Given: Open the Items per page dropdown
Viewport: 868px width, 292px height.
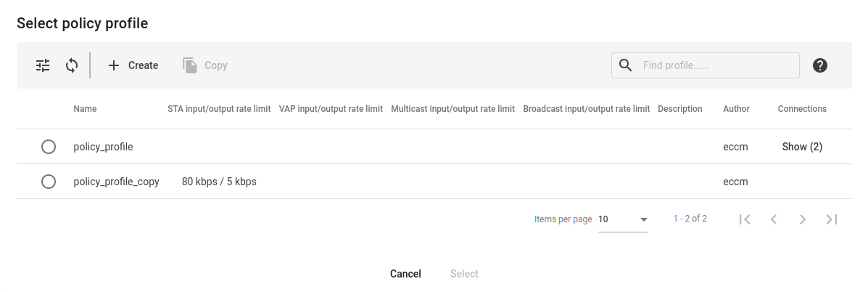Looking at the screenshot, I should click(x=623, y=219).
